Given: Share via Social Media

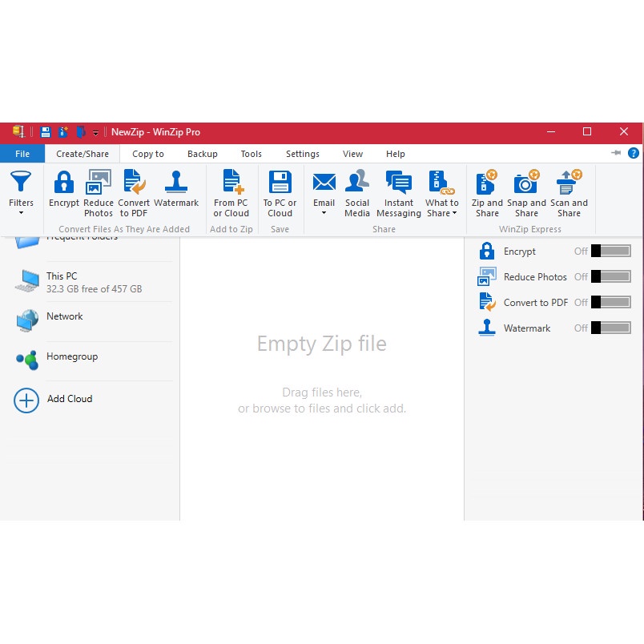Looking at the screenshot, I should pos(357,193).
